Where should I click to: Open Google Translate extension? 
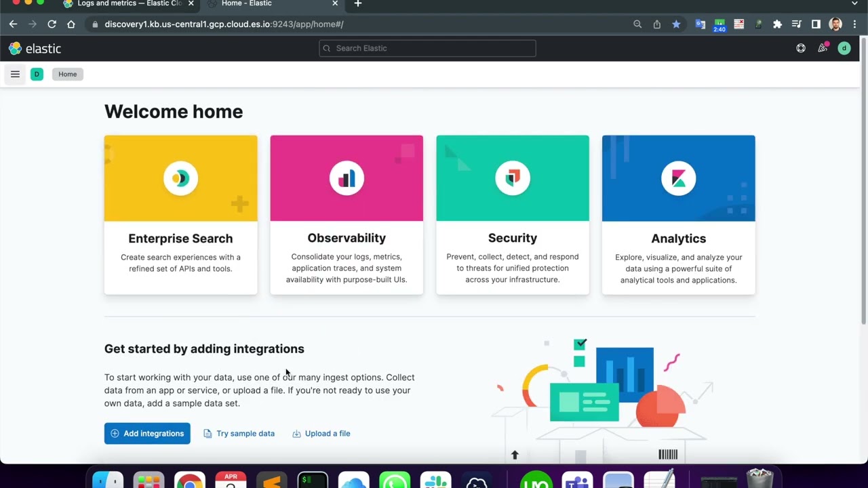point(701,24)
